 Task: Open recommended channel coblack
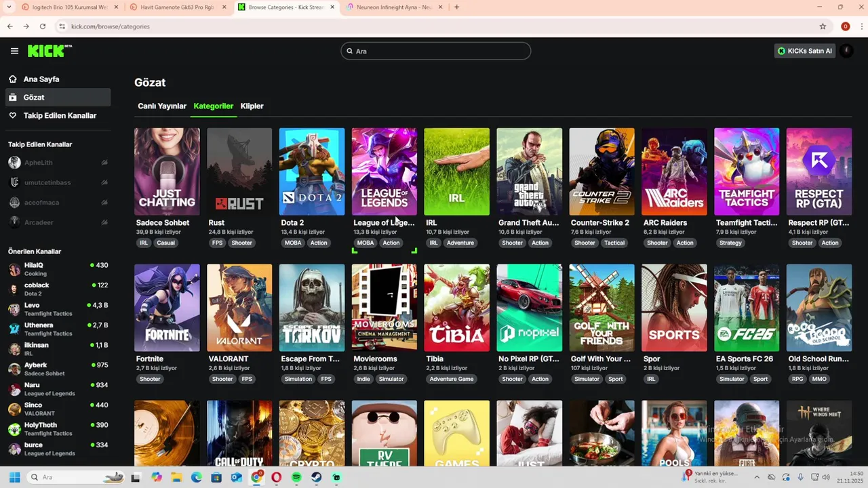[58, 289]
